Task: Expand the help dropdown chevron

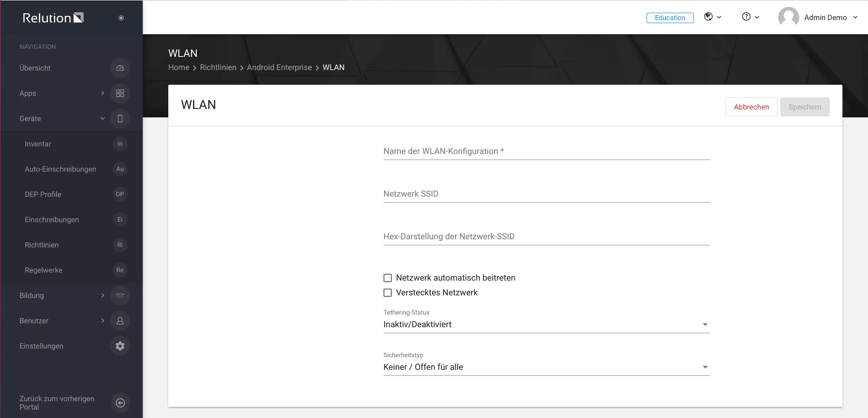Action: (x=757, y=17)
